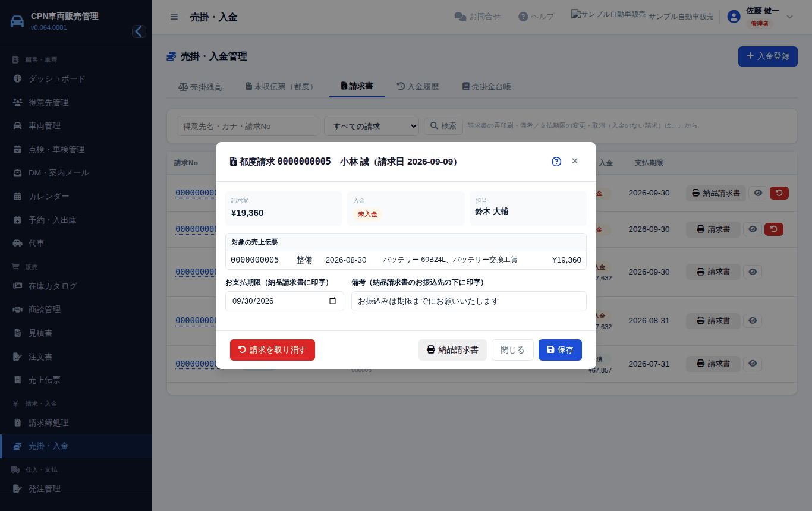Open ダッシュボード in the sidebar
812x511 pixels.
coord(76,79)
